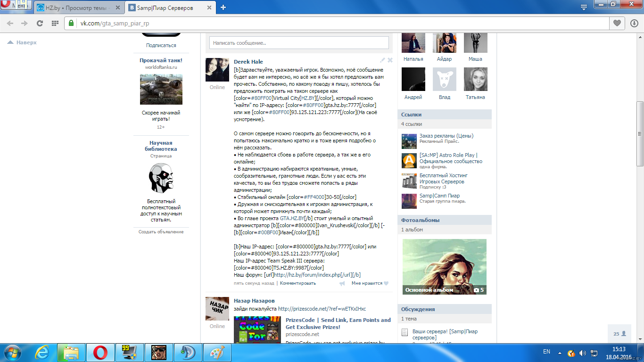The height and width of the screenshot is (362, 644).
Task: Add page to bookmarks with heart icon
Action: [617, 23]
